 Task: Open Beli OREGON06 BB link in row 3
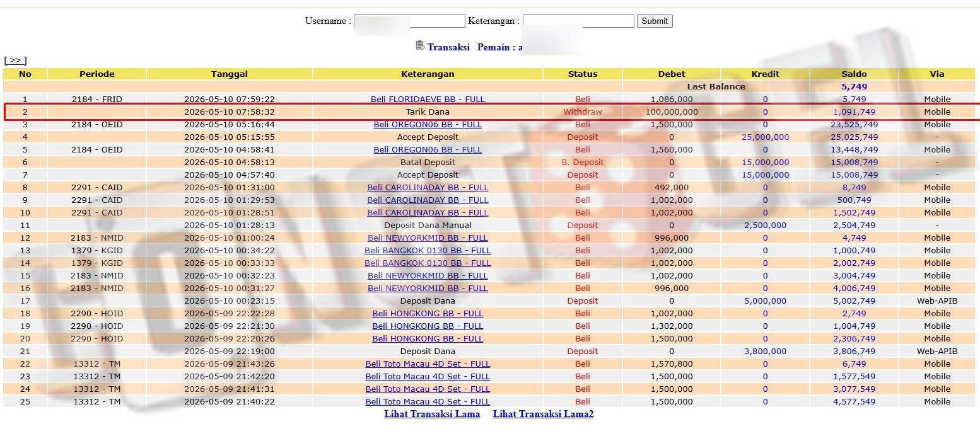(x=428, y=124)
